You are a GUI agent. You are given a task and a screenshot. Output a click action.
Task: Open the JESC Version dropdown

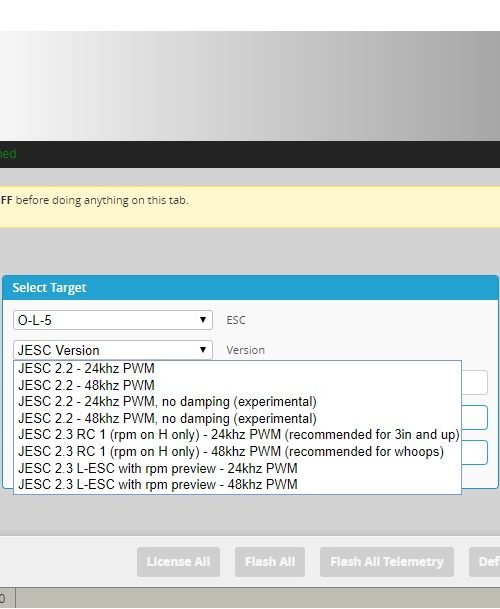coord(113,350)
